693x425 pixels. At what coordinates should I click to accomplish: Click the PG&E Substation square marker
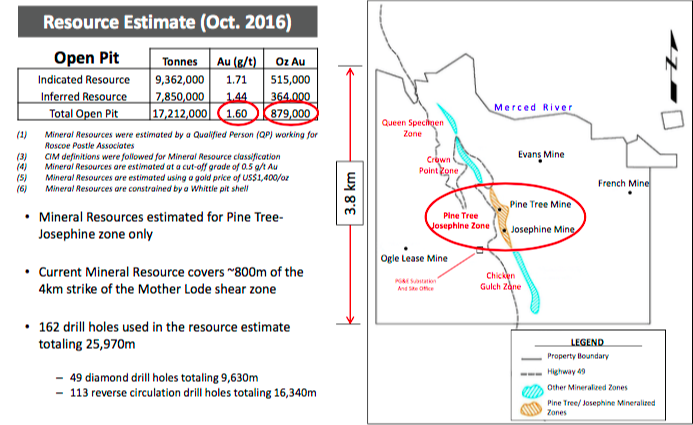click(x=480, y=250)
